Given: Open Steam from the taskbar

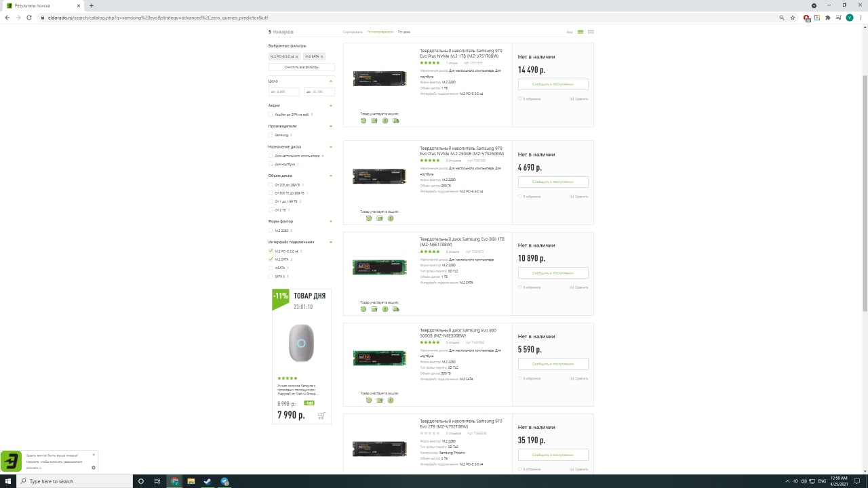Looking at the screenshot, I should pos(208,481).
